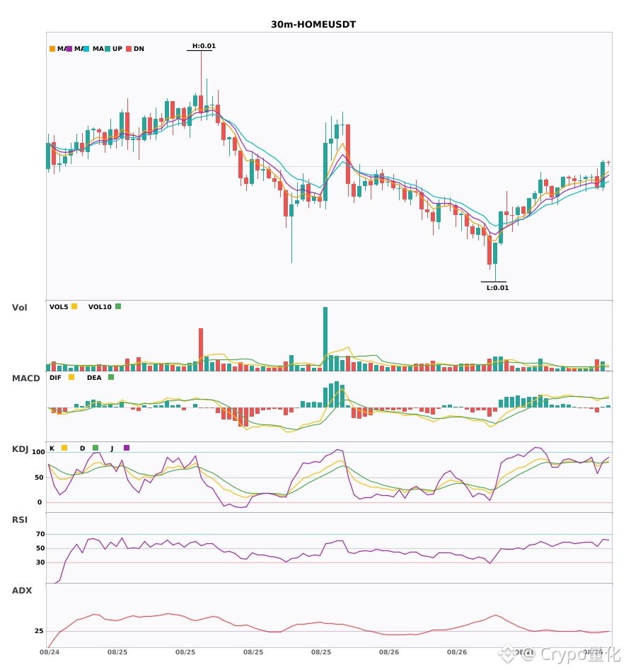
Task: Select the green D legend swatch
Action: point(95,448)
